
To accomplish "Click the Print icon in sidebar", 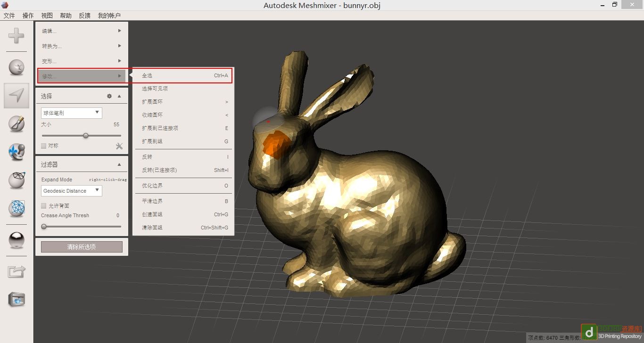I will 17,299.
